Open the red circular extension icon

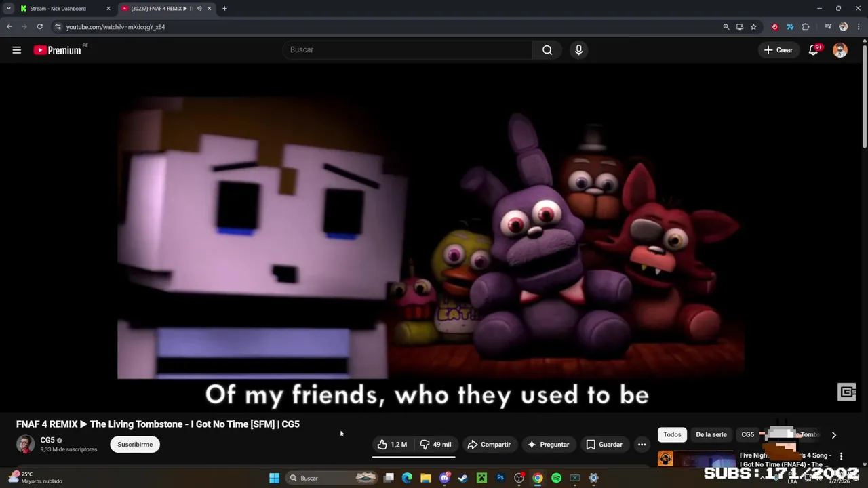click(775, 27)
